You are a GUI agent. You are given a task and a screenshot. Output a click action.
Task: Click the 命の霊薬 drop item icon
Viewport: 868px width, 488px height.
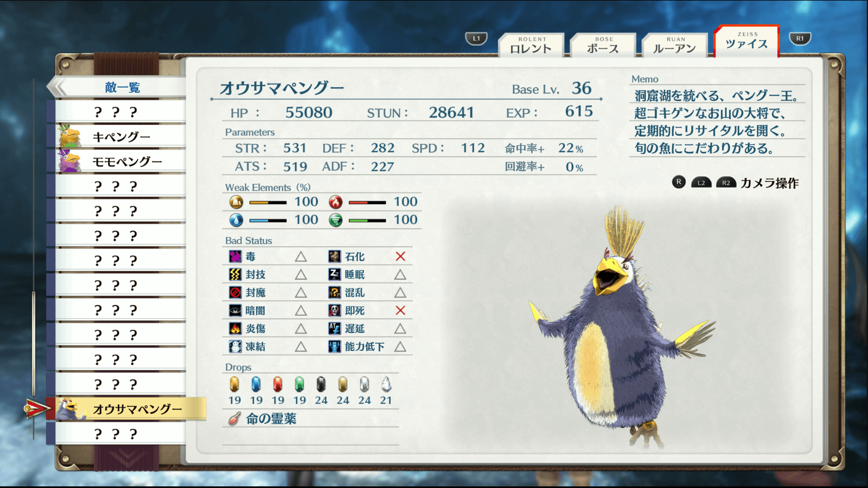[x=234, y=419]
